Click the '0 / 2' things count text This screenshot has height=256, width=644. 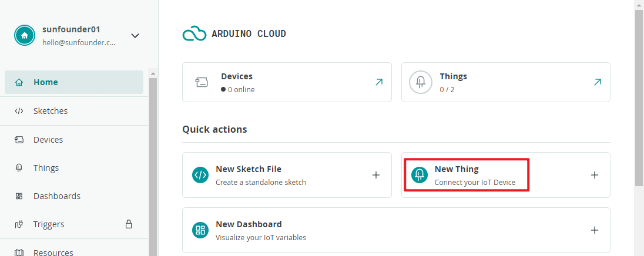(x=447, y=89)
